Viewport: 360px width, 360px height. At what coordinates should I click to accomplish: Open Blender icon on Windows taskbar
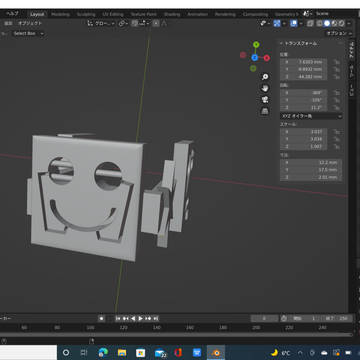pyautogui.click(x=216, y=353)
